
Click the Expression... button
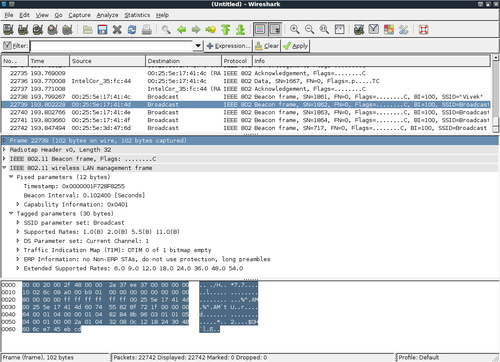[x=228, y=46]
